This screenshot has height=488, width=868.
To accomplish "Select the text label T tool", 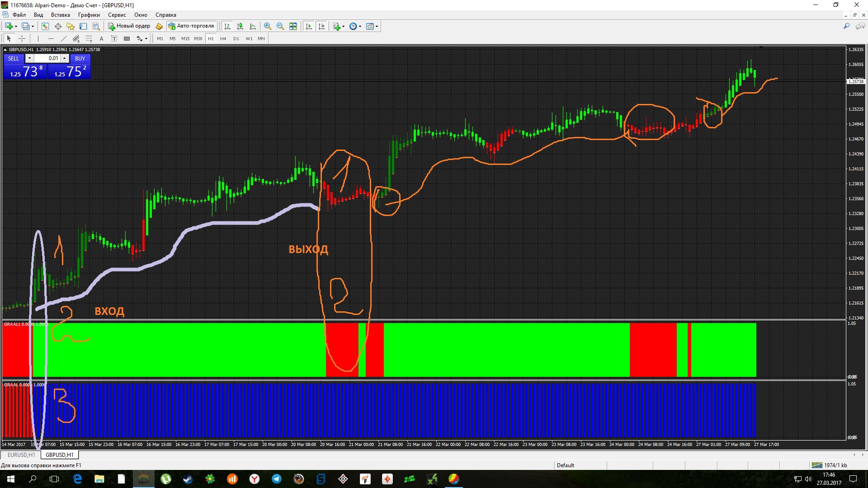I will click(114, 38).
